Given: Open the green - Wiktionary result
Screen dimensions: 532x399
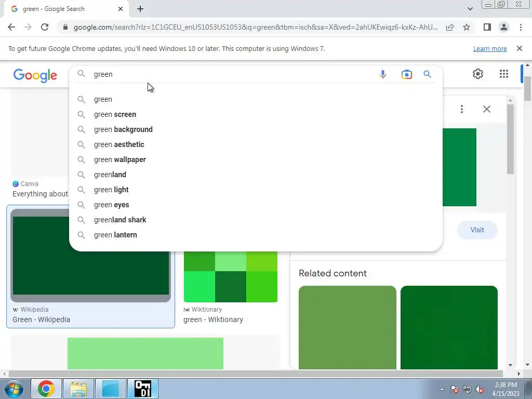Looking at the screenshot, I should pos(213,320).
